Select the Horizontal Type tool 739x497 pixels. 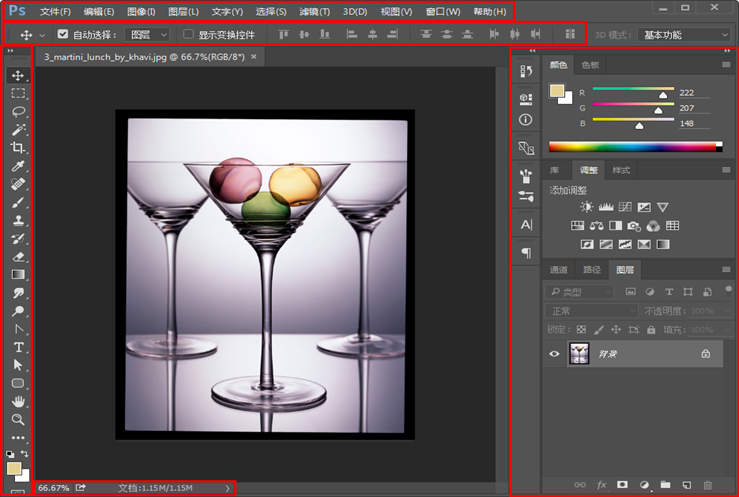18,347
